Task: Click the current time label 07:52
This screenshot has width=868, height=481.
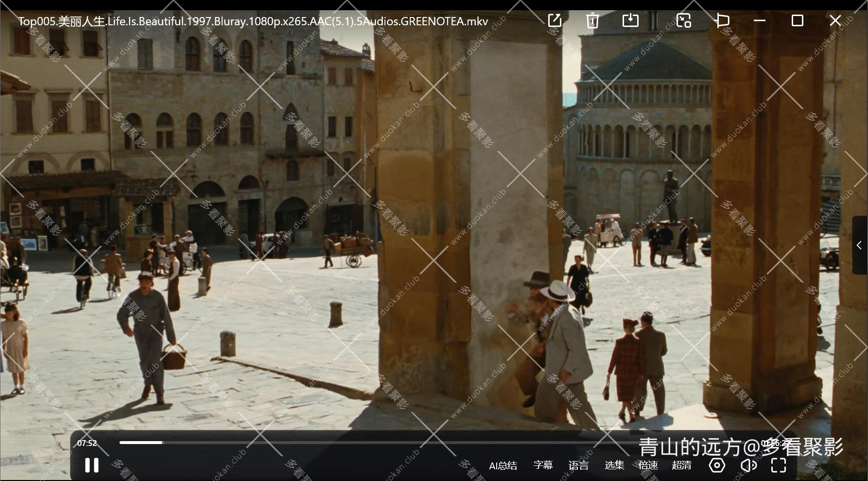Action: click(x=87, y=443)
